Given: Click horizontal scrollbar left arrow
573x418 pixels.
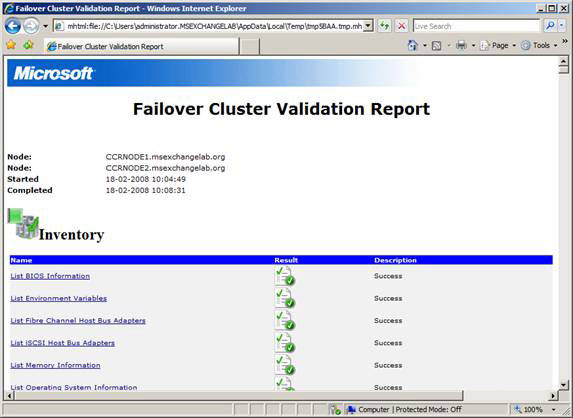Looking at the screenshot, I should tap(9, 395).
